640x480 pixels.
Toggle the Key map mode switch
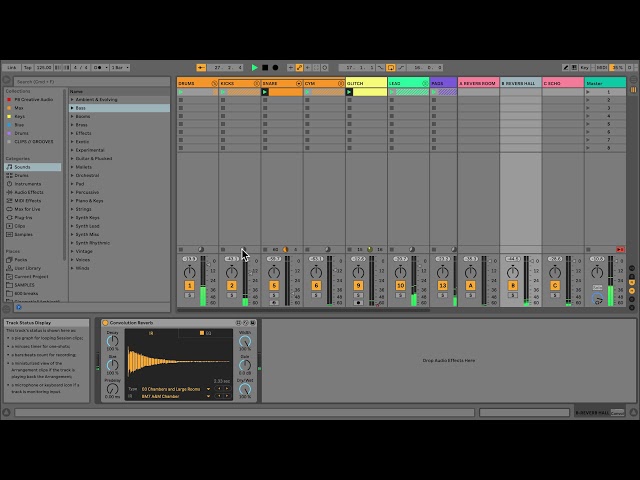coord(584,67)
